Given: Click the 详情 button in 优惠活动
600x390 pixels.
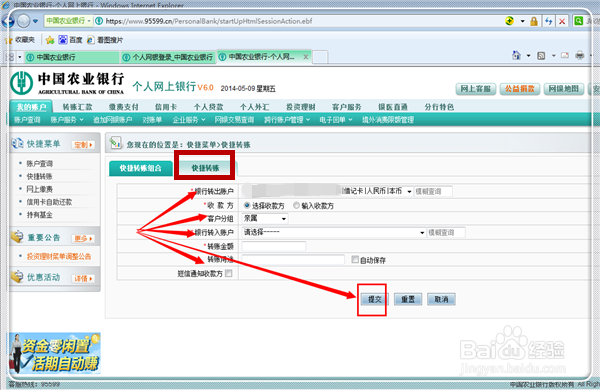Looking at the screenshot, I should tap(83, 278).
